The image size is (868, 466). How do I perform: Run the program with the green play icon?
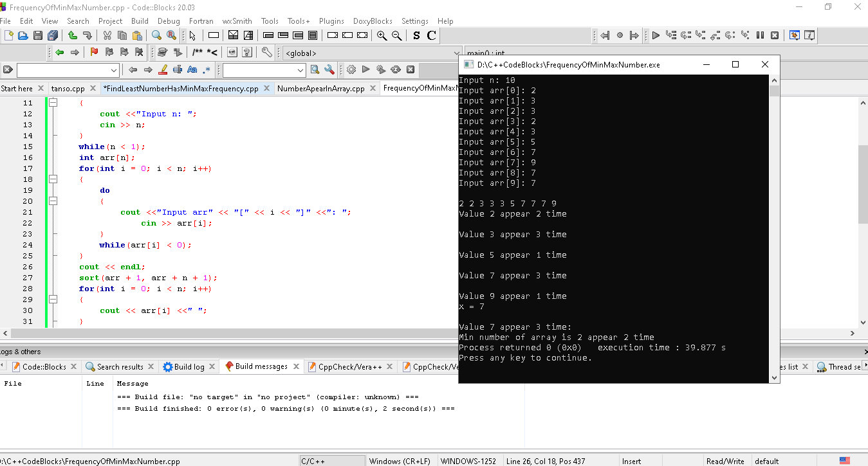366,69
